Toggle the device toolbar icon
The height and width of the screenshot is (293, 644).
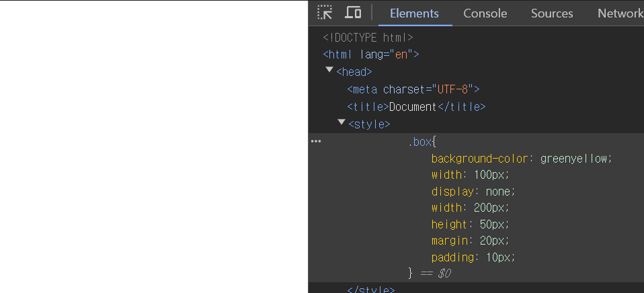(353, 13)
